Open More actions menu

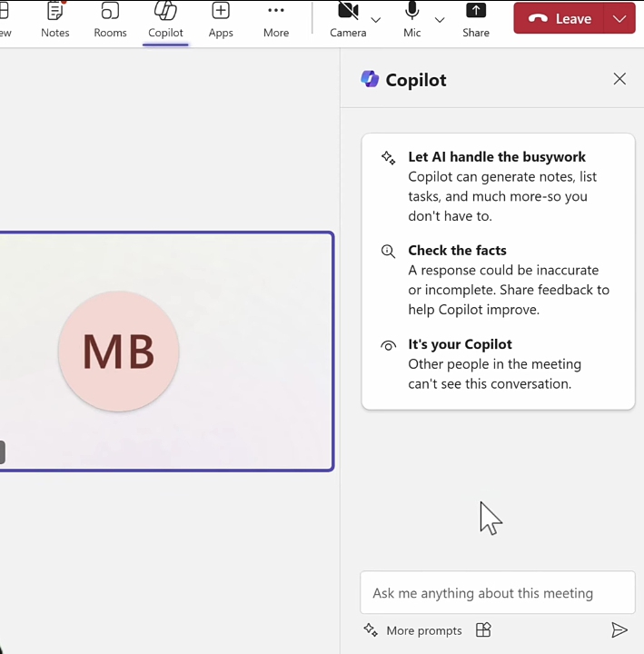276,20
